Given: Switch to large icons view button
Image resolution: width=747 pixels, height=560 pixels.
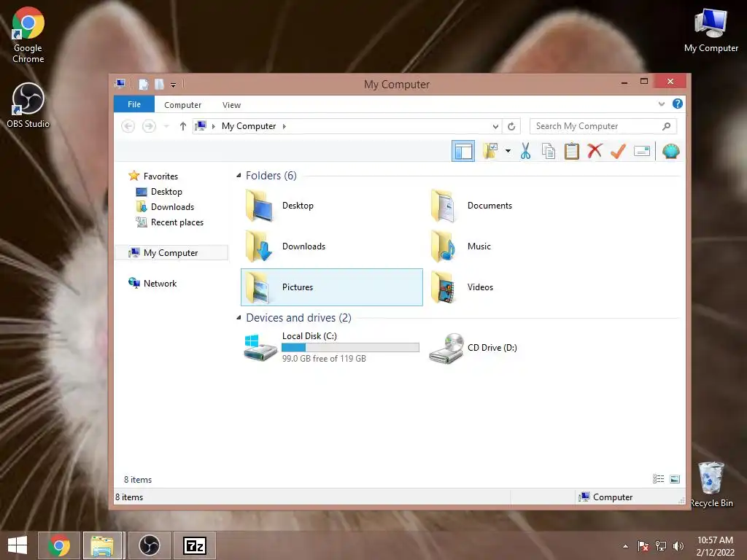Looking at the screenshot, I should tap(675, 479).
